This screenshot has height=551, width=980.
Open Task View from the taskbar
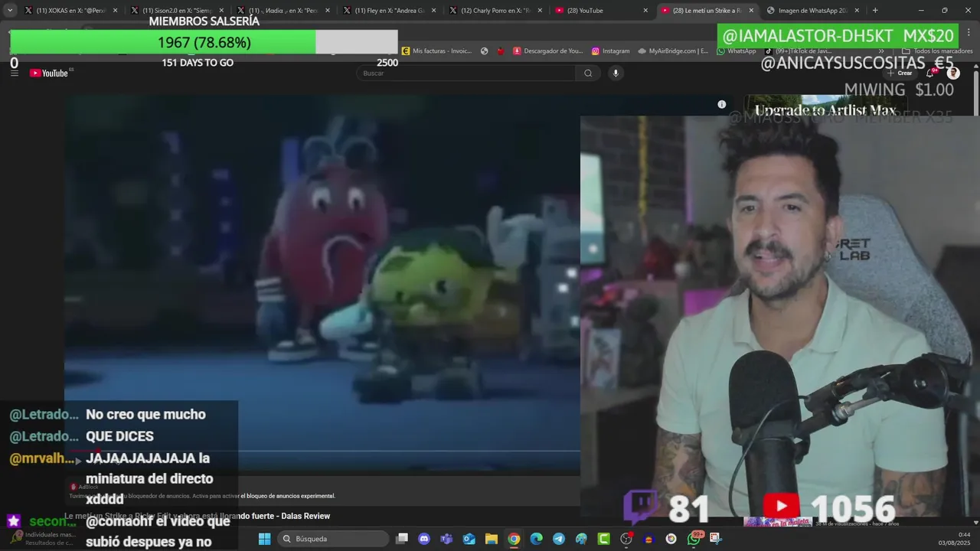[x=401, y=539]
